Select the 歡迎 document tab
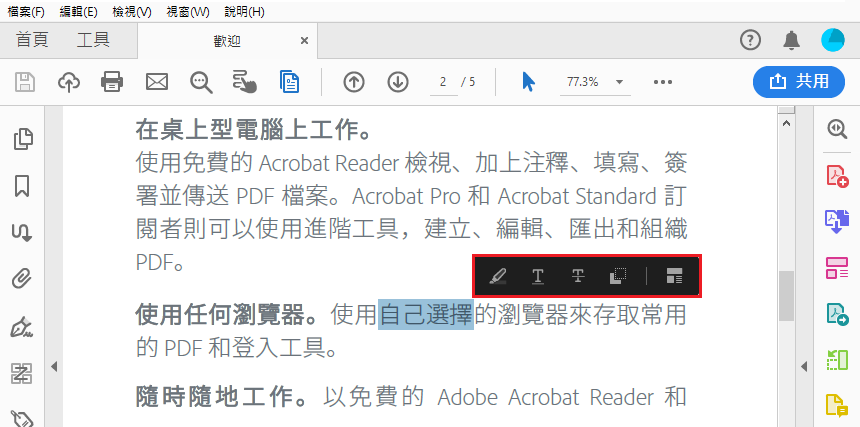The width and height of the screenshot is (860, 427). (x=227, y=41)
